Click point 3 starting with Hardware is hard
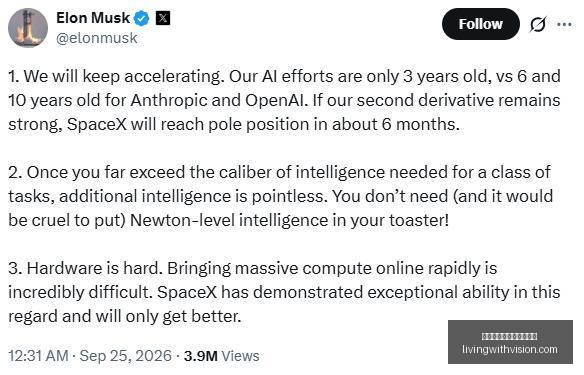 284,292
